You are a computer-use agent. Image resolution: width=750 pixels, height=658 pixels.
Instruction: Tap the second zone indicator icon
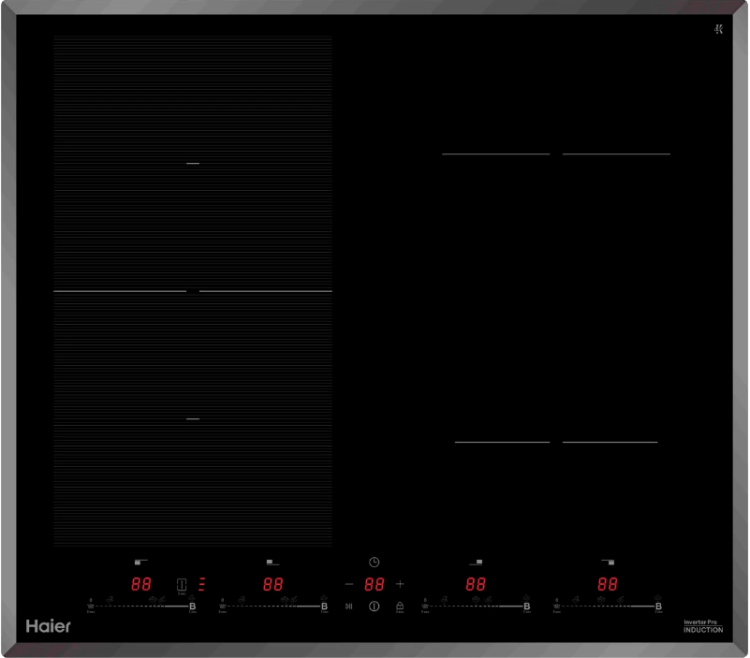(x=271, y=564)
